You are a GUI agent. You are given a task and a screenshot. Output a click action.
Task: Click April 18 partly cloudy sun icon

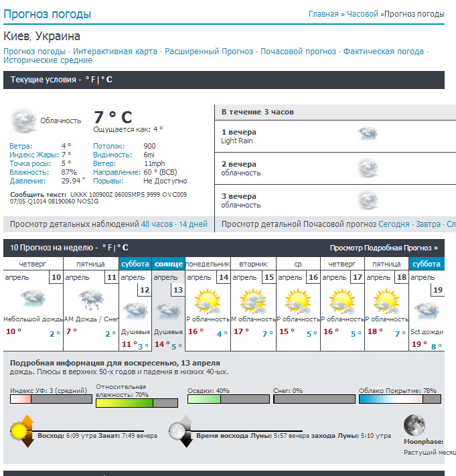pos(386,301)
